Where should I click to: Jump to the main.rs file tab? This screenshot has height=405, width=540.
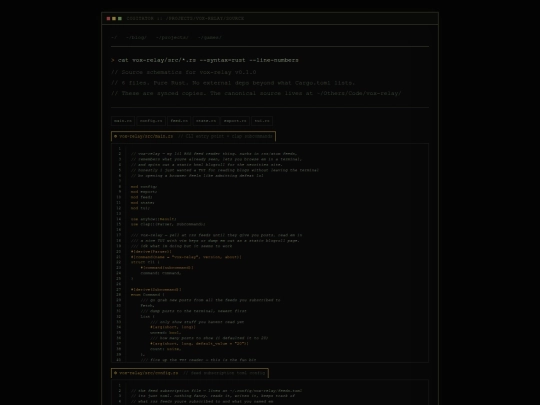click(123, 121)
